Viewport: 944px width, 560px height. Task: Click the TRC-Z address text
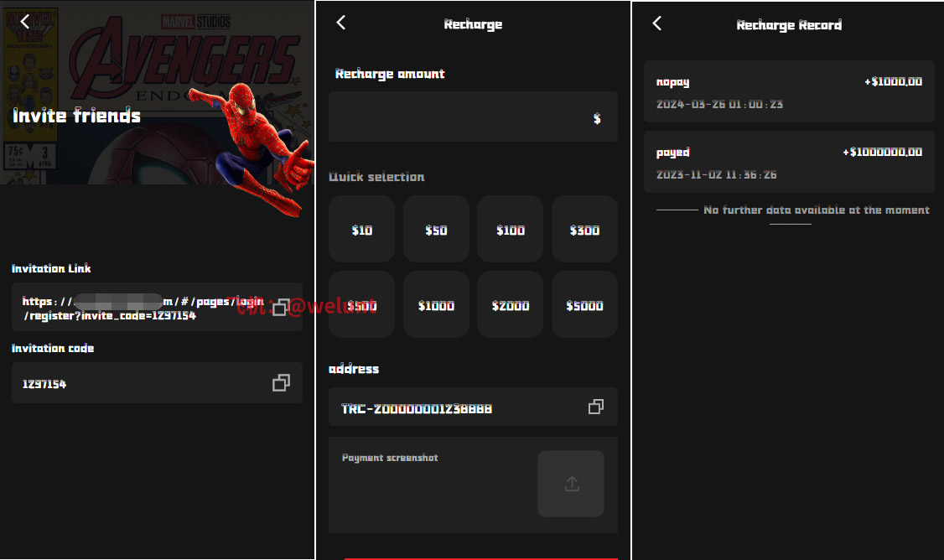tap(417, 409)
